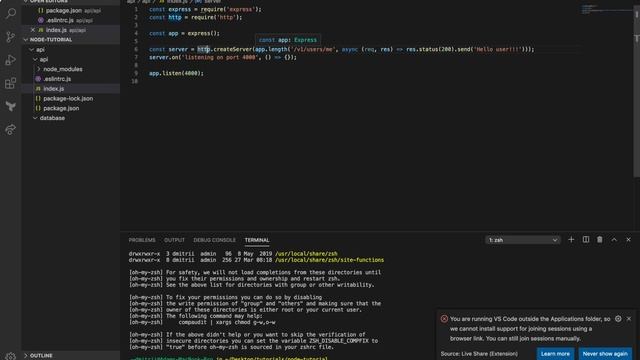
Task: Switch to the PROBLEMS tab
Action: 142,240
